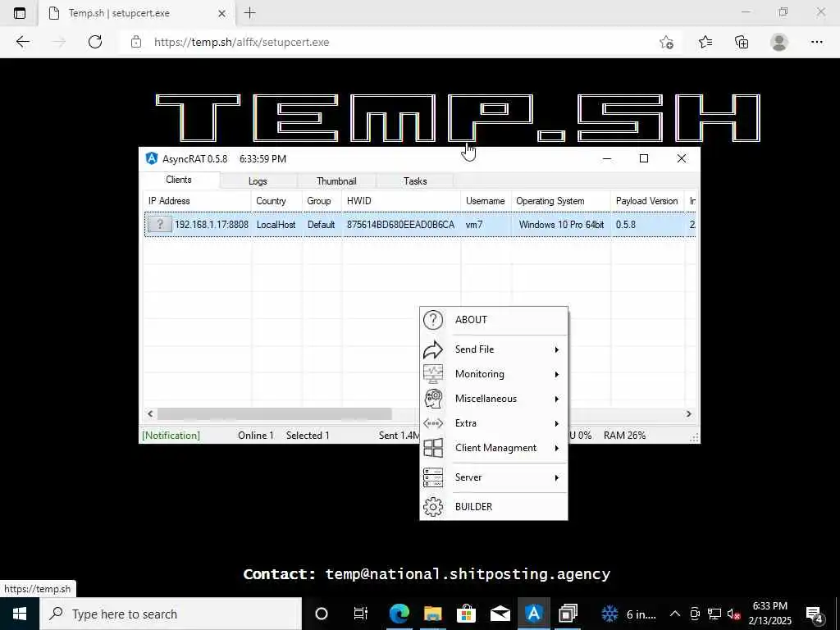The width and height of the screenshot is (840, 630).
Task: Click the unknown flag icon in client row
Action: (160, 225)
